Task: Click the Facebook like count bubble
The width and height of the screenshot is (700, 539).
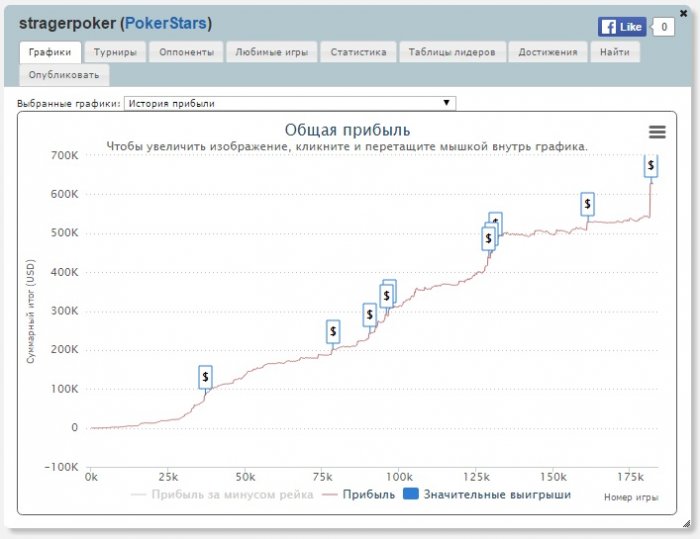Action: click(664, 27)
